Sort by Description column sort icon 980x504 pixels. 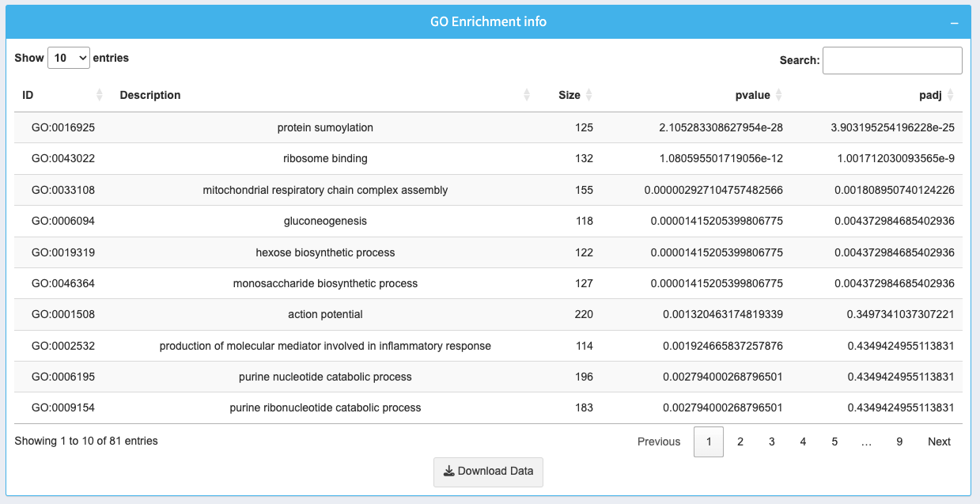pos(527,95)
